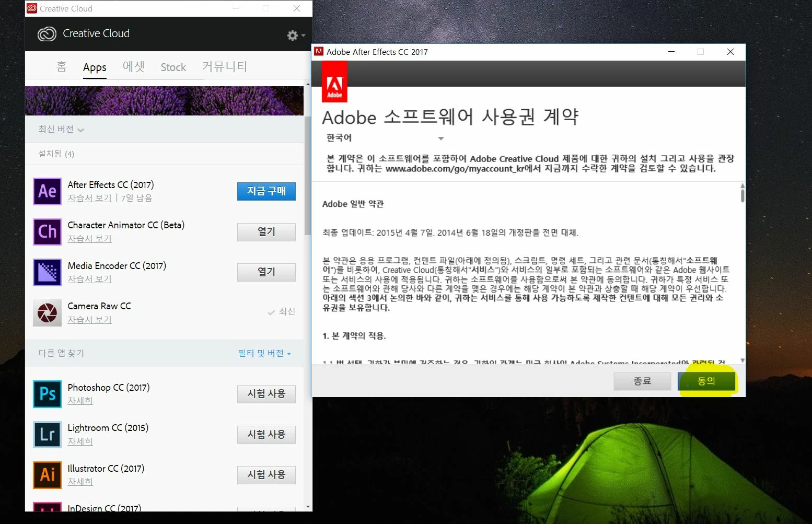Click the 1. 본 계약의 적용 heading
The image size is (812, 524).
[354, 336]
